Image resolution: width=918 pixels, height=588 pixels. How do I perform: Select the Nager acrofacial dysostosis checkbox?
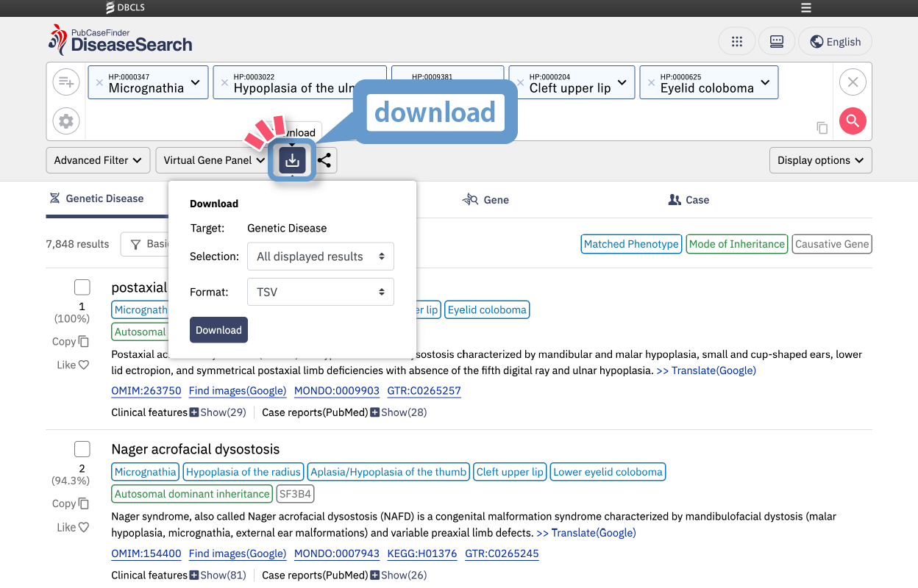point(82,449)
